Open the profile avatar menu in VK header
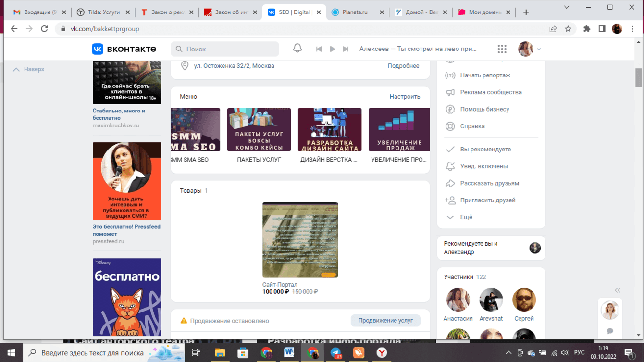Viewport: 644px width, 362px height. pos(529,49)
